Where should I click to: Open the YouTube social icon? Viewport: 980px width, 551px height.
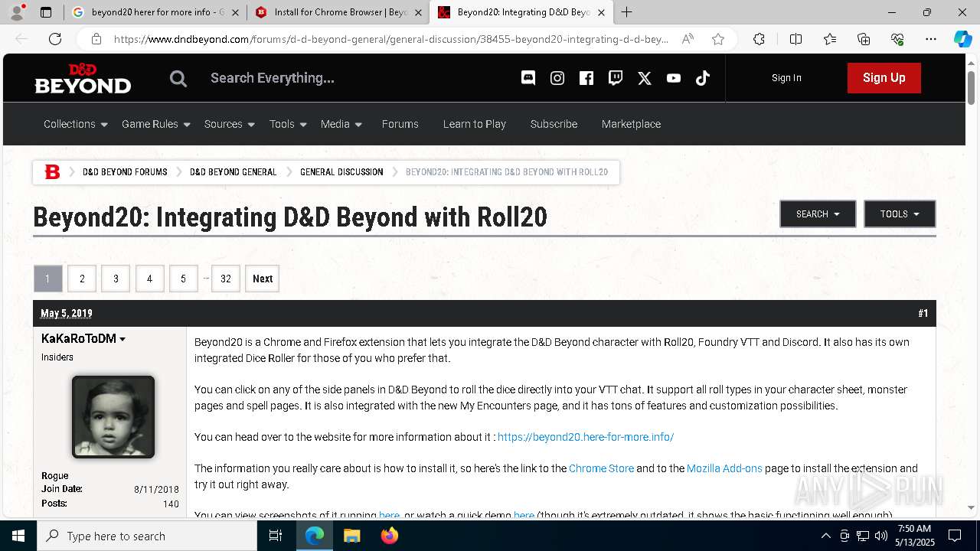[x=674, y=77]
